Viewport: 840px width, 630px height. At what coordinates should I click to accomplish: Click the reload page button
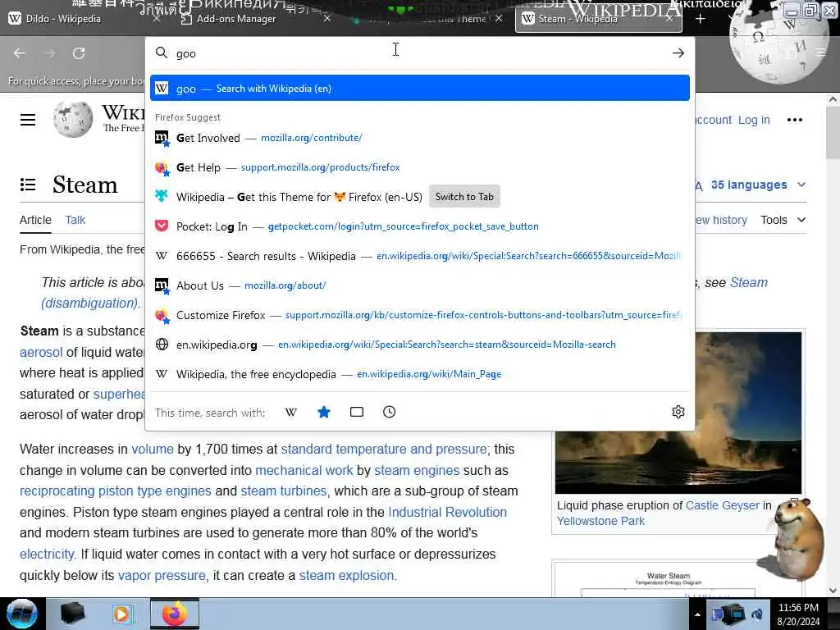tap(79, 53)
